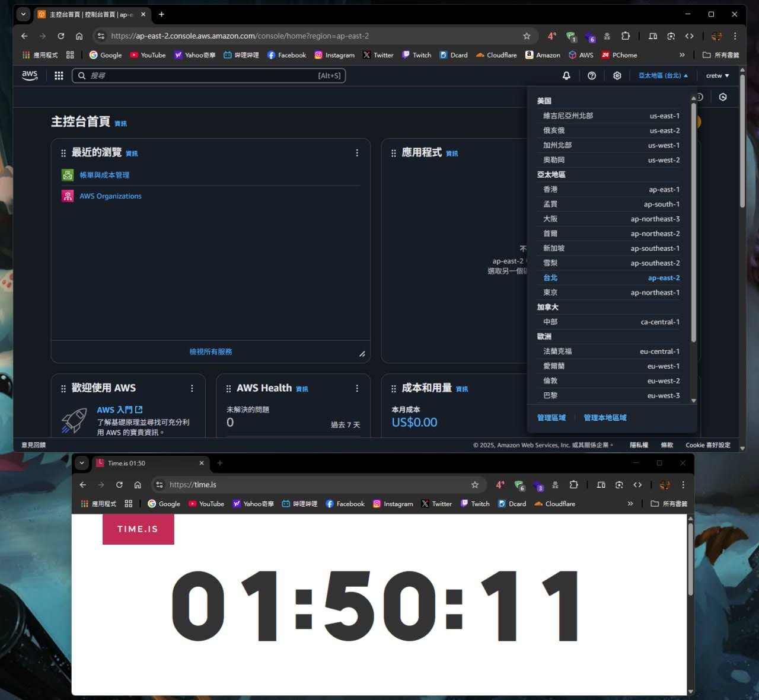Open 帳單與成本管理 recent service
The height and width of the screenshot is (700, 759).
[x=104, y=175]
